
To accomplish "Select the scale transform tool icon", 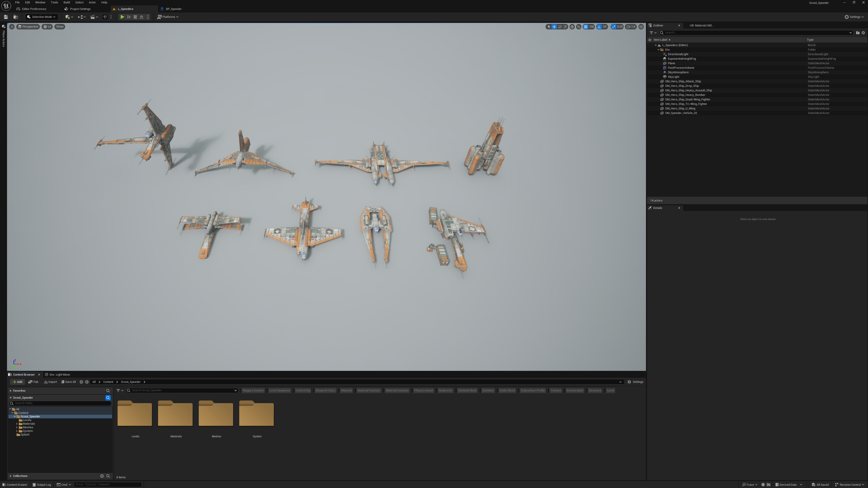I will click(x=565, y=27).
